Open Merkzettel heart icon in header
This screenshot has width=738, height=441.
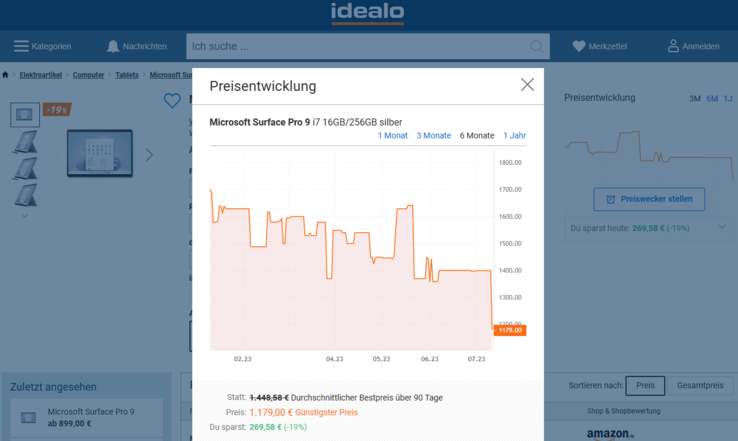click(579, 46)
